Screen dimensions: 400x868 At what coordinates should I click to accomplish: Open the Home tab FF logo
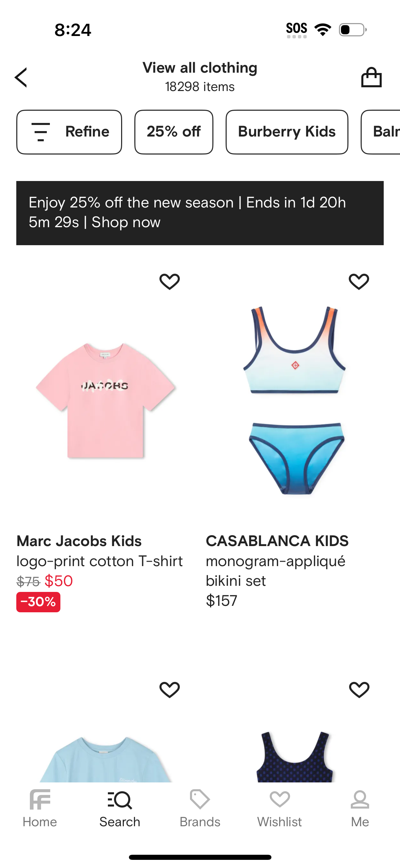(x=40, y=799)
